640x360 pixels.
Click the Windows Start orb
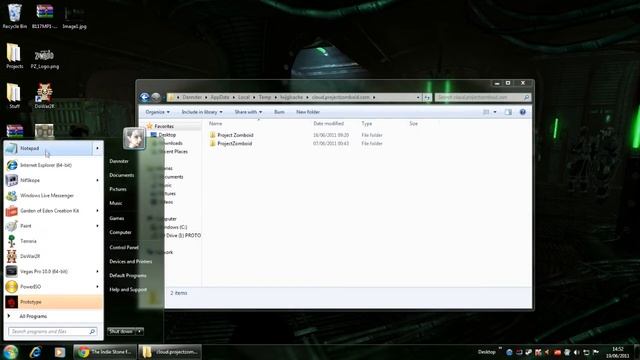tap(11, 351)
